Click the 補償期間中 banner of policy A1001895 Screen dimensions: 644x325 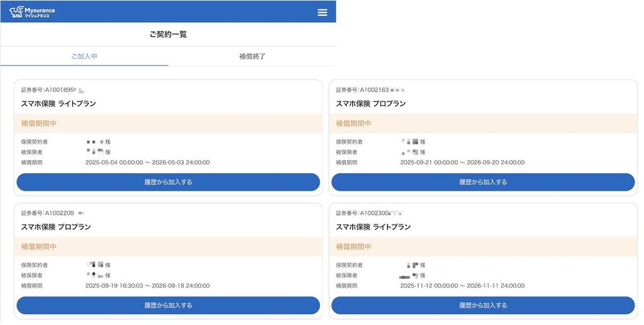pos(168,123)
